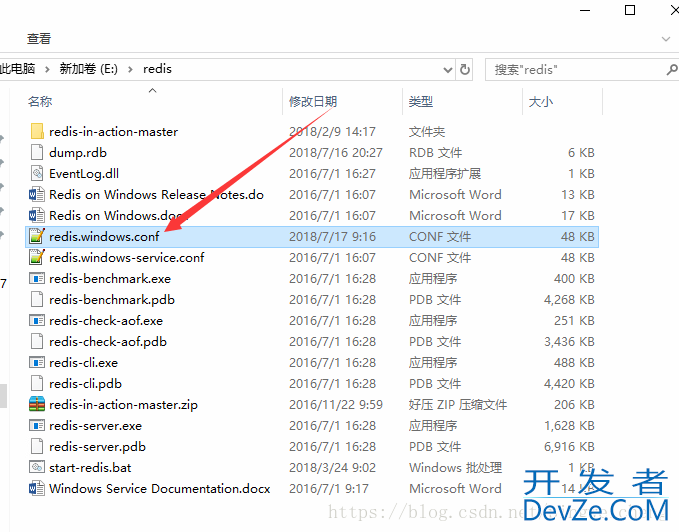
Task: Select the redis-server.pdb file name
Action: (x=97, y=446)
